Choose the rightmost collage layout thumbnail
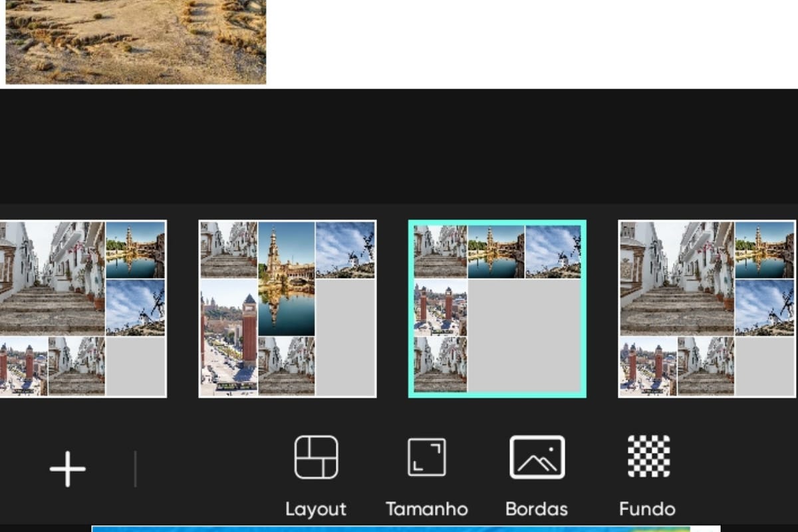 coord(707,309)
